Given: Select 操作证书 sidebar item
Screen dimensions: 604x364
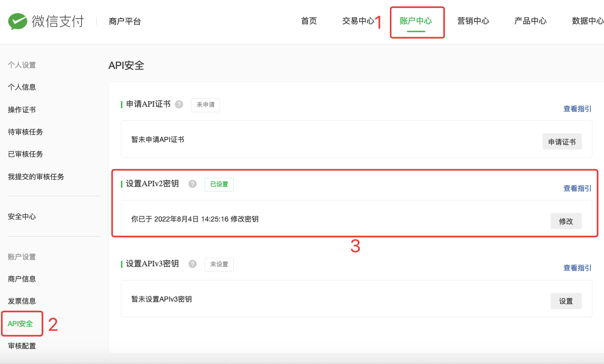Looking at the screenshot, I should (x=22, y=110).
